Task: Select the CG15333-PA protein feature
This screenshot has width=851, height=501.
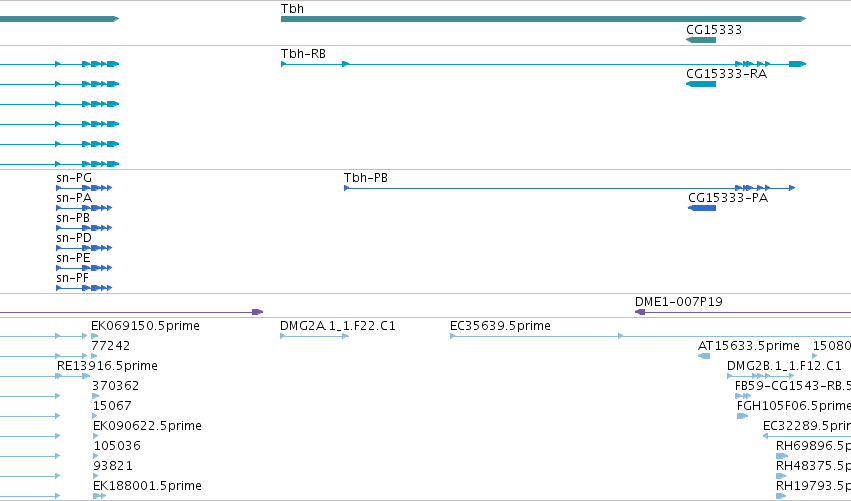Action: click(702, 208)
